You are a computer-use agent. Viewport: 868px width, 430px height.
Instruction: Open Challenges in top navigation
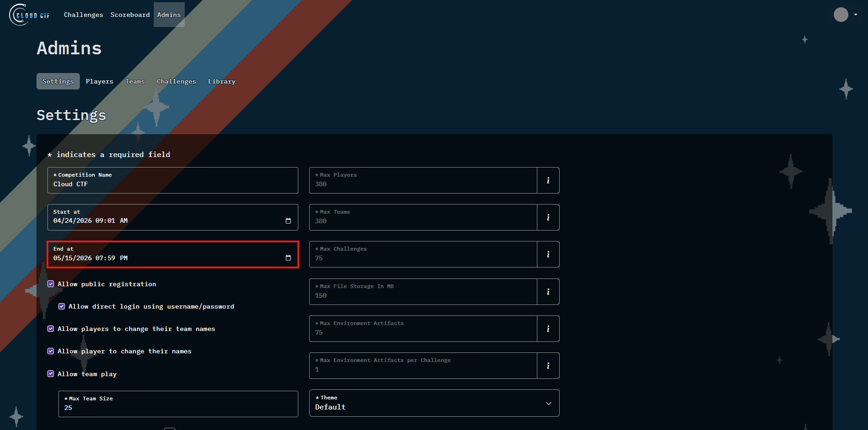point(83,15)
